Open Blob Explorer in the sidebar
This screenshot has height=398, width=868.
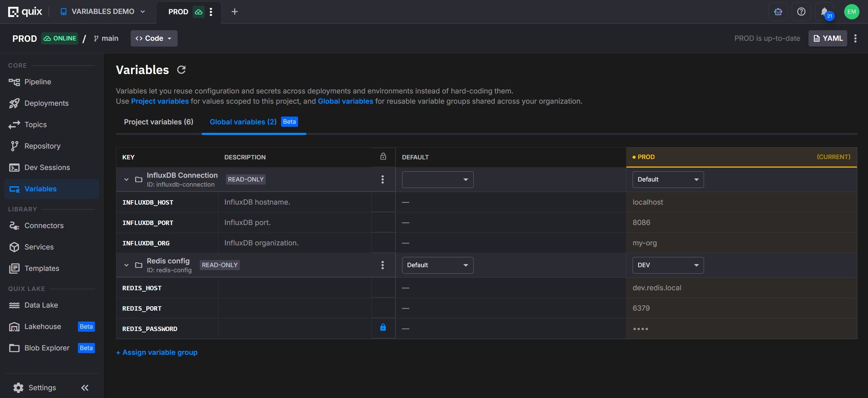(51, 348)
